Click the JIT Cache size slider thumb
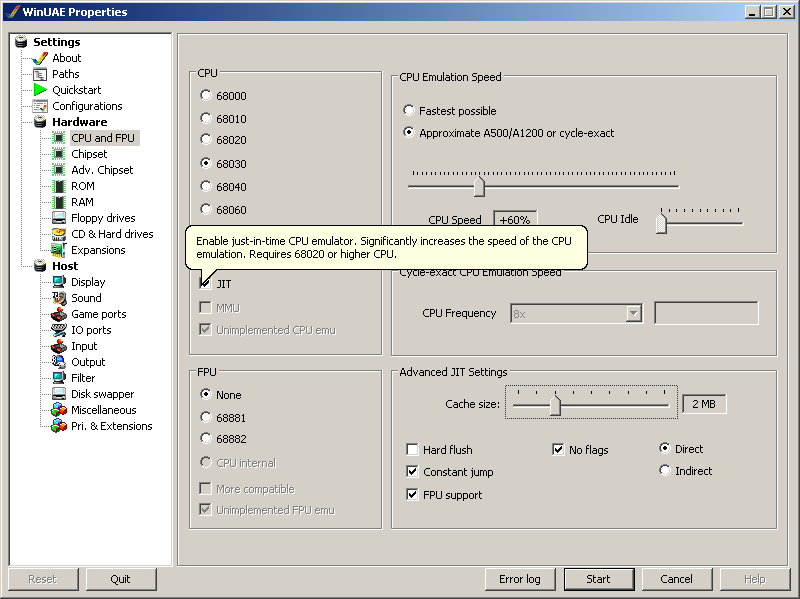The image size is (800, 599). (x=555, y=405)
